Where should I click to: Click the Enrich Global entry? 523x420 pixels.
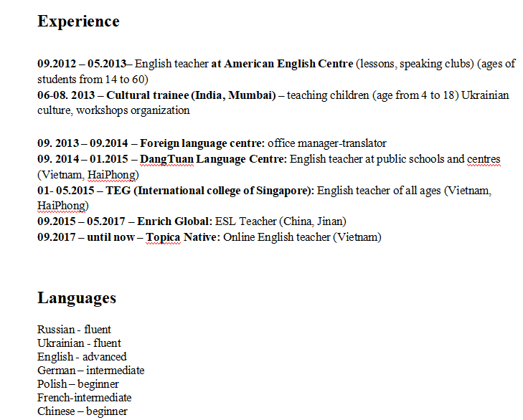[x=175, y=222]
